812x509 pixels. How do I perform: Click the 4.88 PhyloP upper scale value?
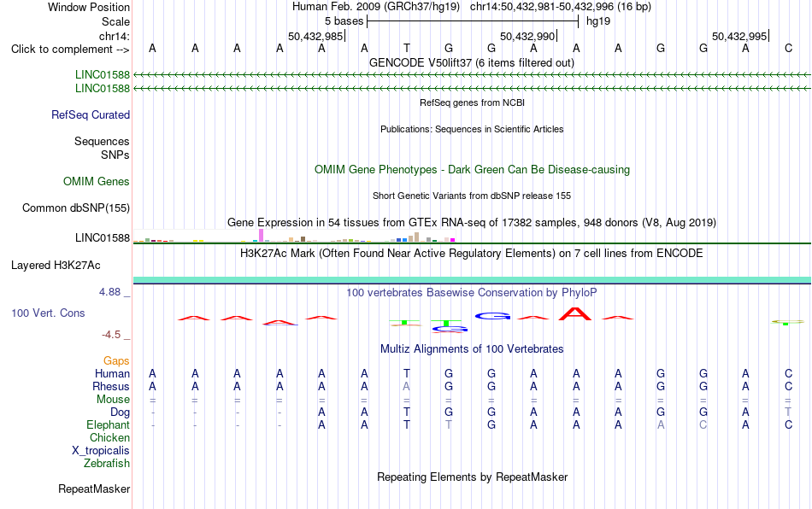(109, 292)
